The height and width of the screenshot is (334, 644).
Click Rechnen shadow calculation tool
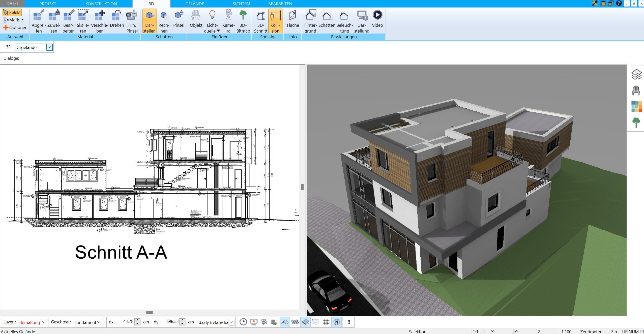point(164,21)
